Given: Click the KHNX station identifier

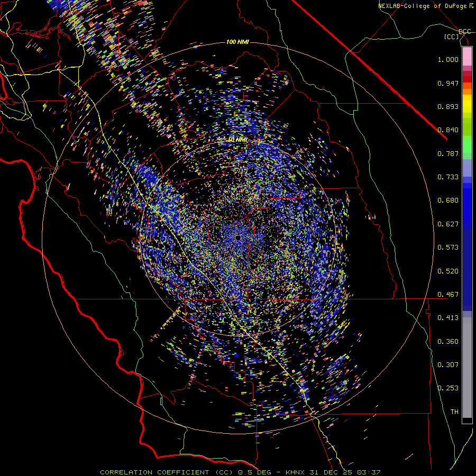Looking at the screenshot, I should 296,472.
